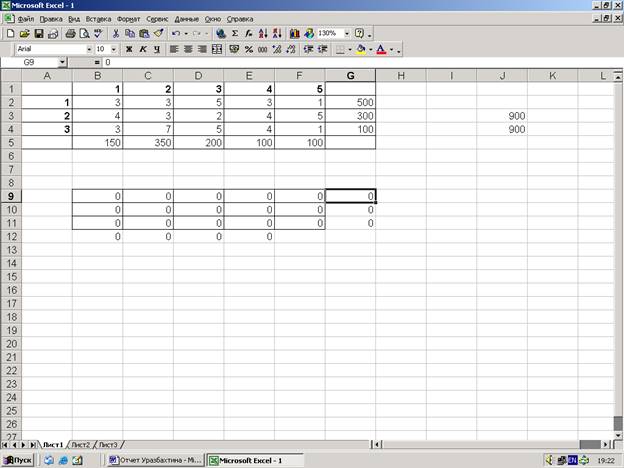Insert hyperlink globe icon
Image resolution: width=624 pixels, height=468 pixels.
[x=221, y=34]
